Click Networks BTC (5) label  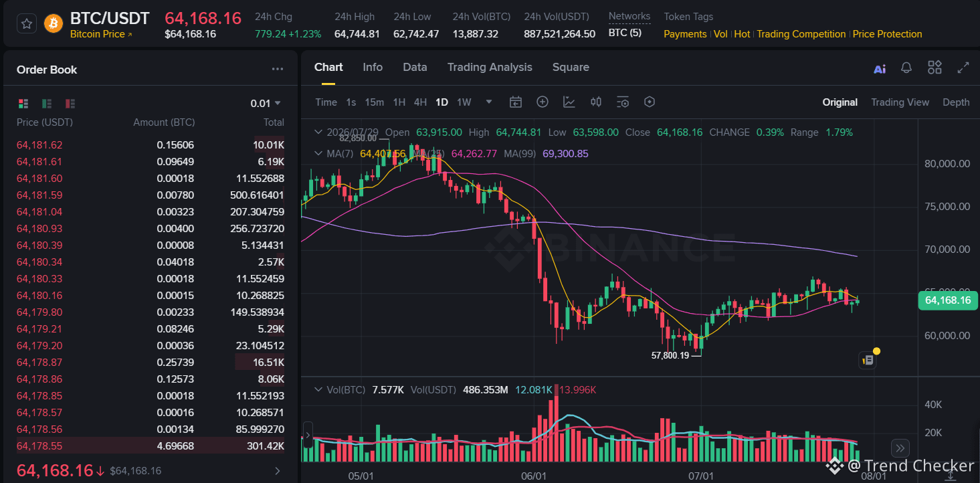[625, 32]
